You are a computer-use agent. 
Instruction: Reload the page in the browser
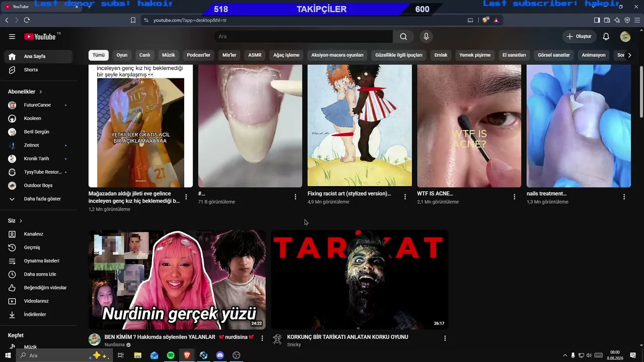click(27, 20)
